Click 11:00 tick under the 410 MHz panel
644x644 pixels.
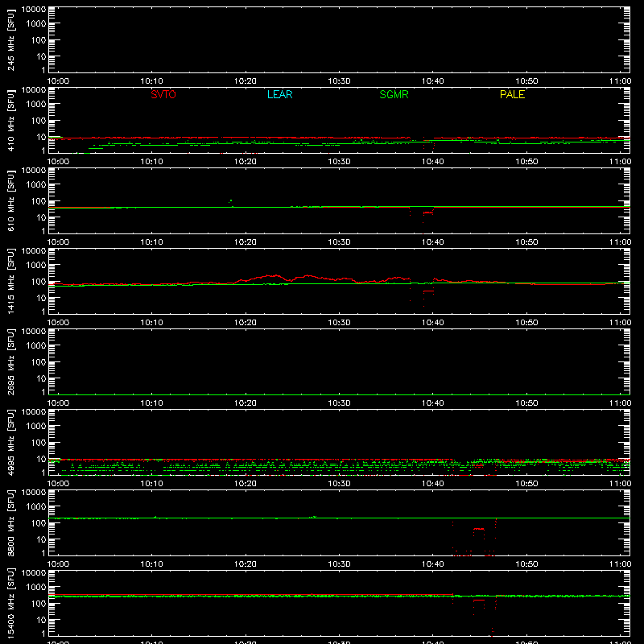pyautogui.click(x=620, y=162)
